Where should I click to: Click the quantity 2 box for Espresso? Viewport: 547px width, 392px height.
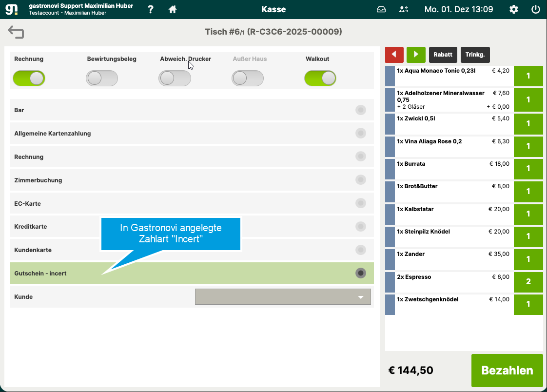pyautogui.click(x=528, y=282)
